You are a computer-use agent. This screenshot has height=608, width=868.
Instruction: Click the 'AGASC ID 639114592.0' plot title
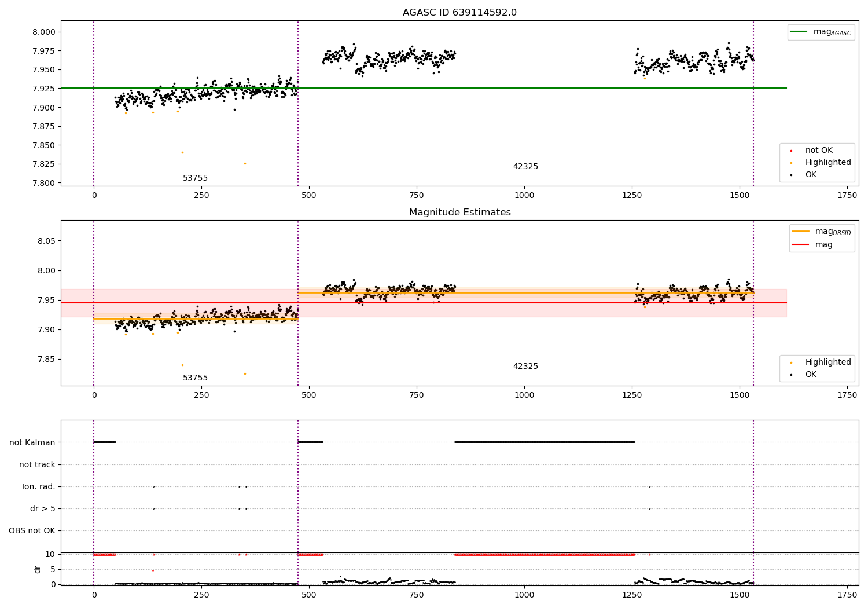pos(459,13)
